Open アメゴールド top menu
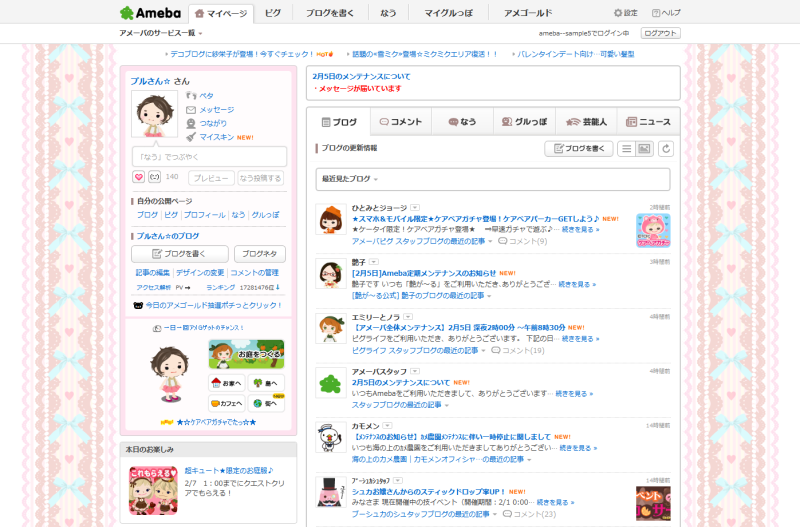Screen dimensions: 800x527 click(528, 13)
